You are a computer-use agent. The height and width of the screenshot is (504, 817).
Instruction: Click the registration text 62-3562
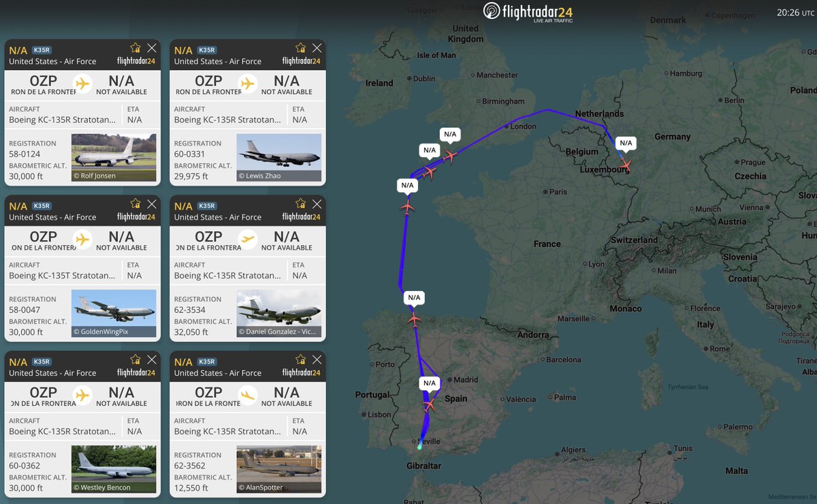click(190, 466)
